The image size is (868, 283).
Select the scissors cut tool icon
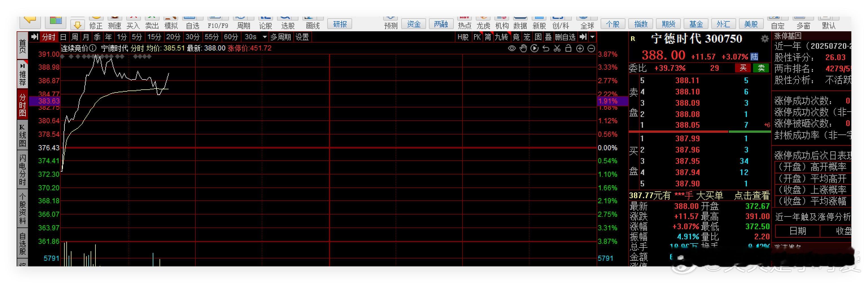[x=557, y=48]
